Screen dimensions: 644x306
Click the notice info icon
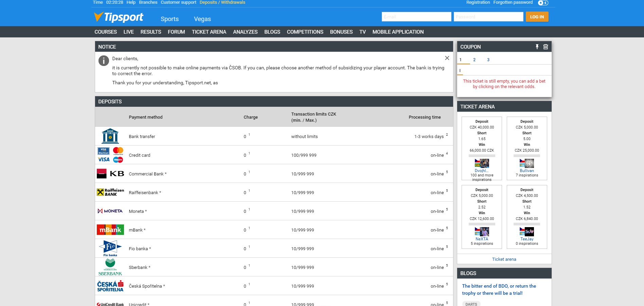pos(104,61)
